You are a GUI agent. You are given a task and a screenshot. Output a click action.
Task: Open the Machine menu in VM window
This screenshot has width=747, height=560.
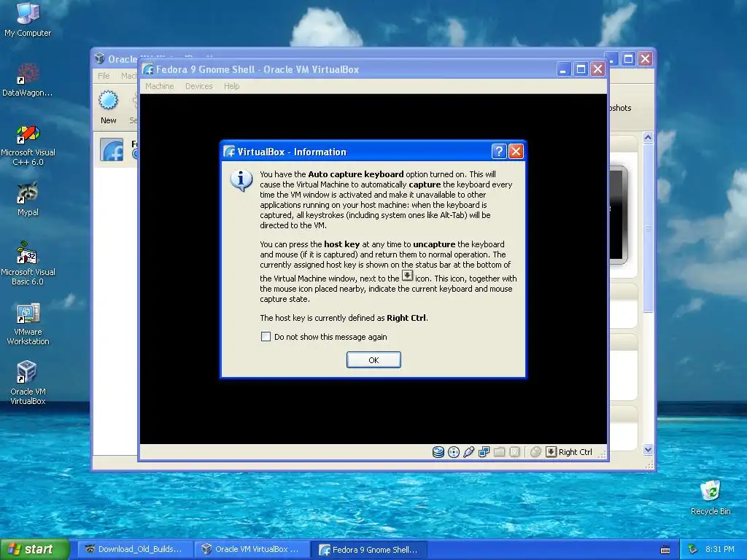coord(160,86)
